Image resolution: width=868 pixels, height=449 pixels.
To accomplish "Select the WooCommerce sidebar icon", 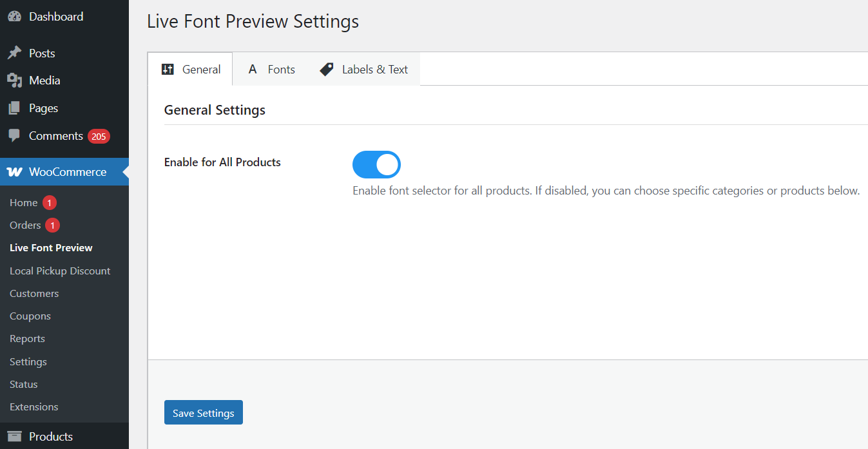I will pos(14,172).
